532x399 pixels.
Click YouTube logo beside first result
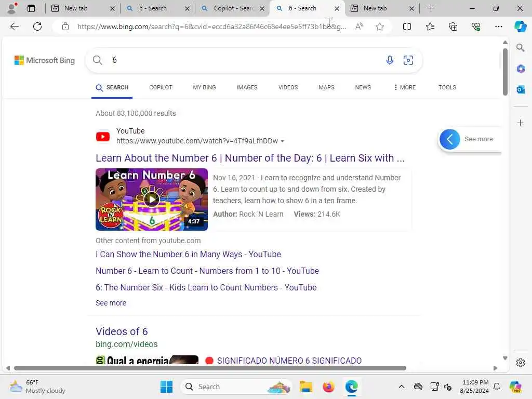[103, 137]
